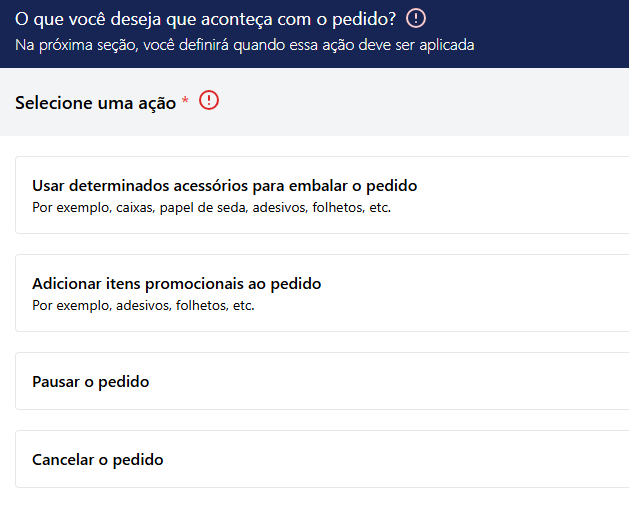Select the Cancelar o pedido action

click(322, 459)
